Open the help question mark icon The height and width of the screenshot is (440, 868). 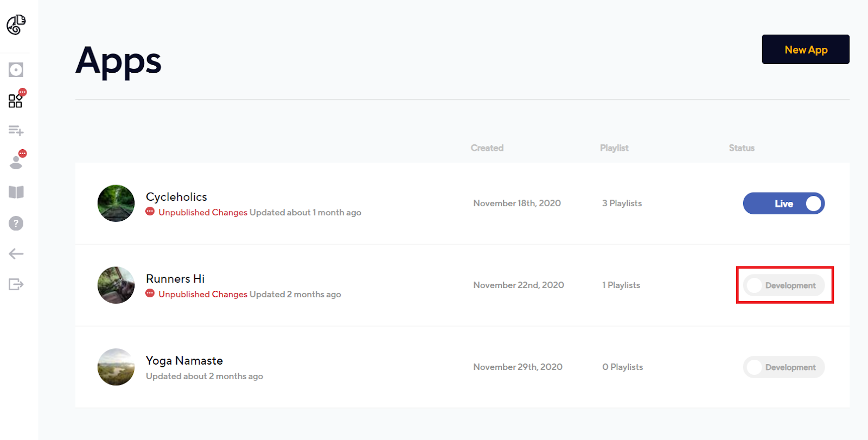(x=16, y=223)
